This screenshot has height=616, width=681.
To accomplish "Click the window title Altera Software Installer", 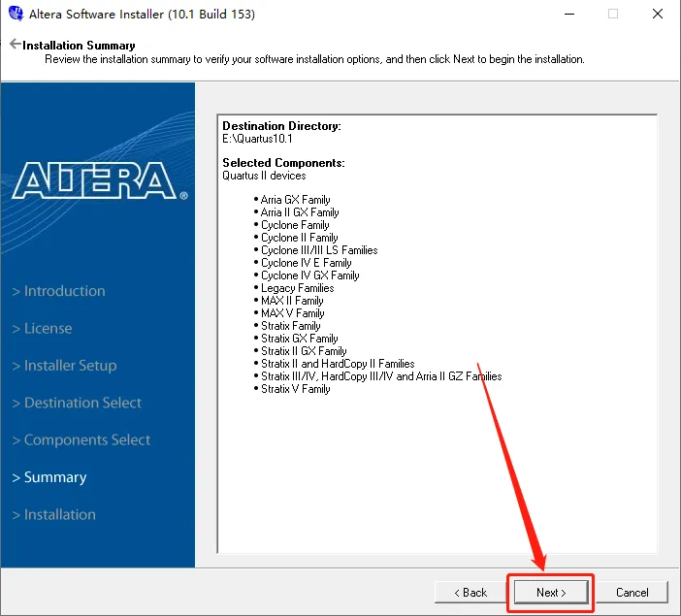I will pos(142,14).
